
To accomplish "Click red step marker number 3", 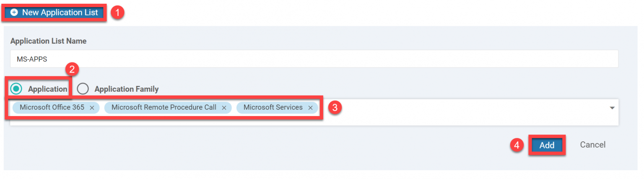I will click(334, 108).
